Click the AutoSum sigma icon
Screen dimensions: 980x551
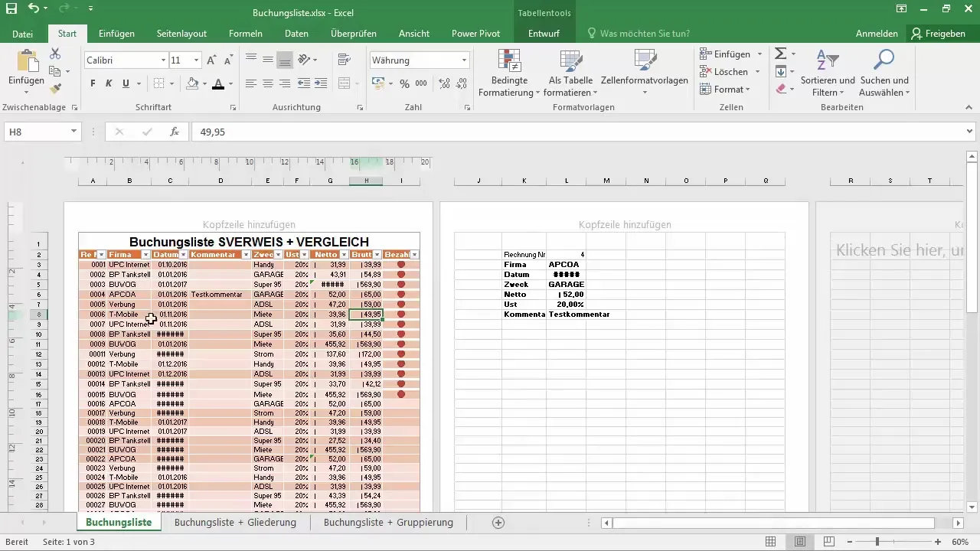tap(781, 54)
